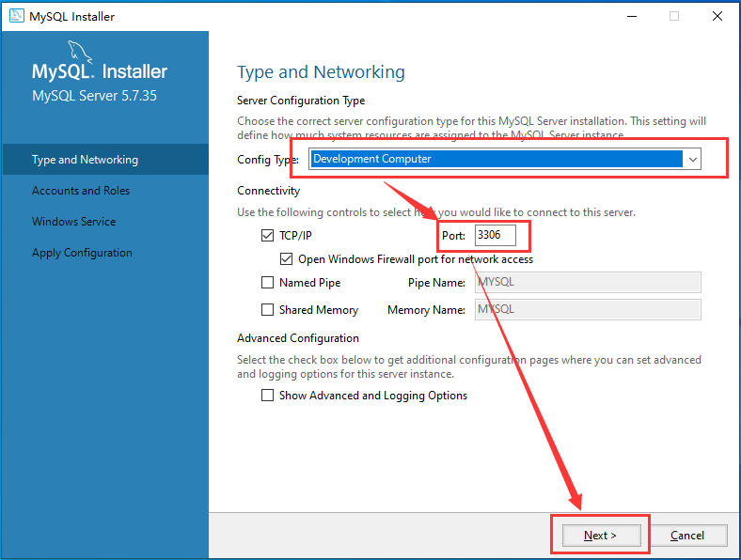
Task: Click the MySQL Installer title bar icon
Action: [x=16, y=16]
